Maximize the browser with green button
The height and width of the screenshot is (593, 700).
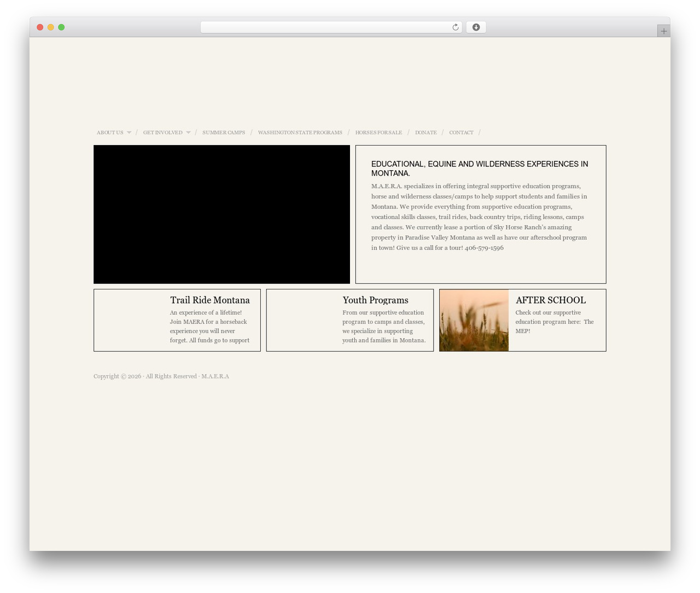[x=61, y=27]
